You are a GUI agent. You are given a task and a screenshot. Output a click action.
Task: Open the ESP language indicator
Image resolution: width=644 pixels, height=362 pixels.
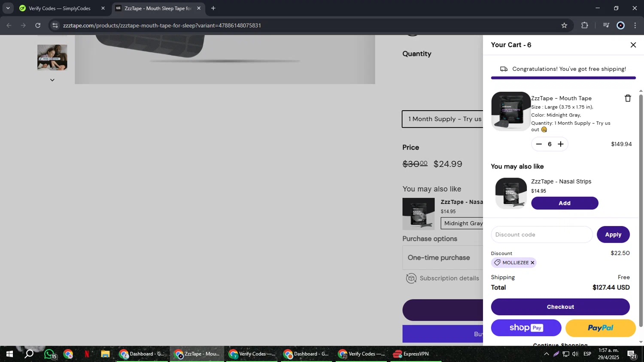pos(587,354)
